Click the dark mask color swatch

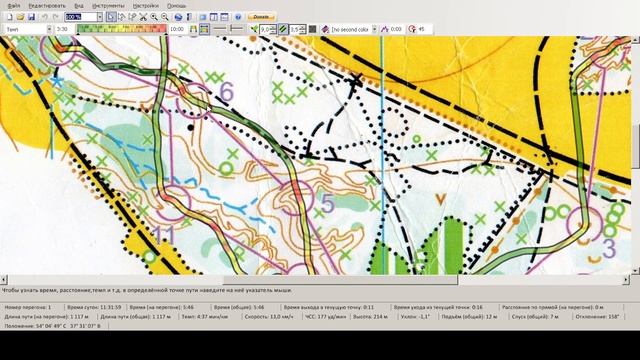(312, 29)
